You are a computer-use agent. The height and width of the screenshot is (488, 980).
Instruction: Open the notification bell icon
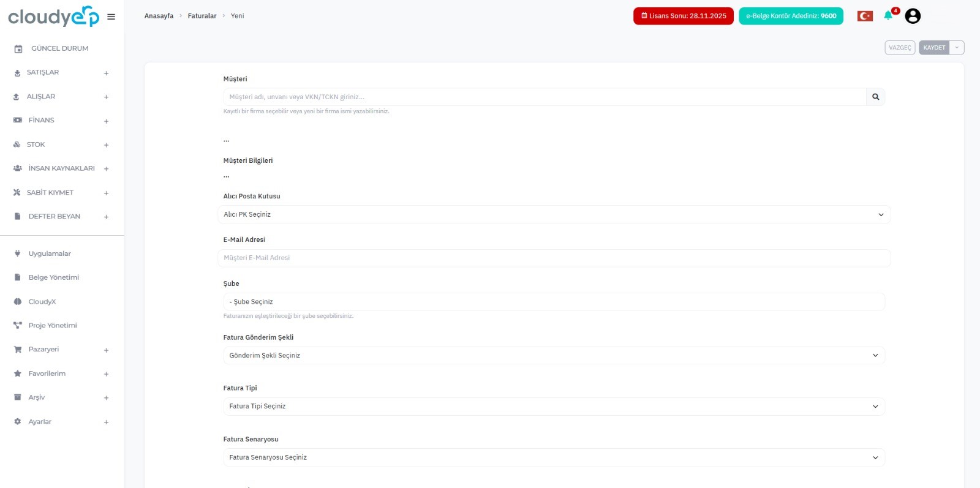coord(888,15)
